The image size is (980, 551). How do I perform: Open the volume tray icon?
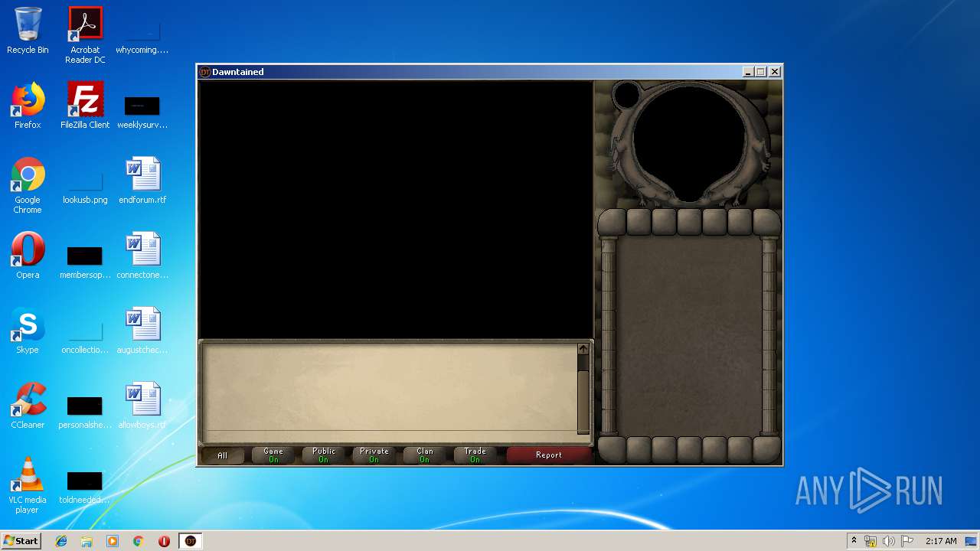click(x=889, y=541)
